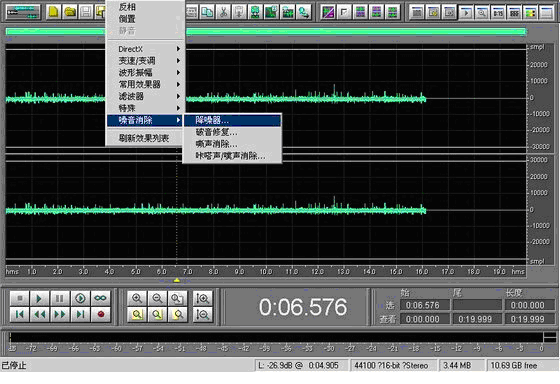Zoom in horizontally with plus magnifier

[x=137, y=298]
